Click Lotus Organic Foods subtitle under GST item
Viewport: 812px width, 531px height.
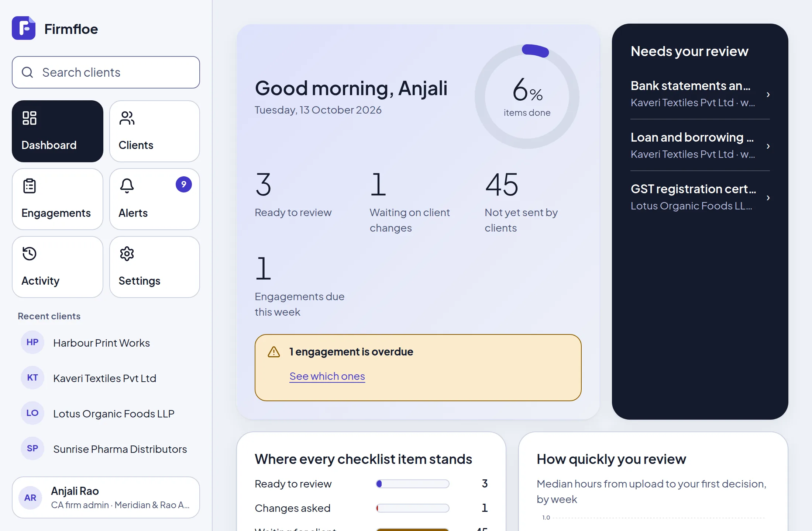(691, 206)
